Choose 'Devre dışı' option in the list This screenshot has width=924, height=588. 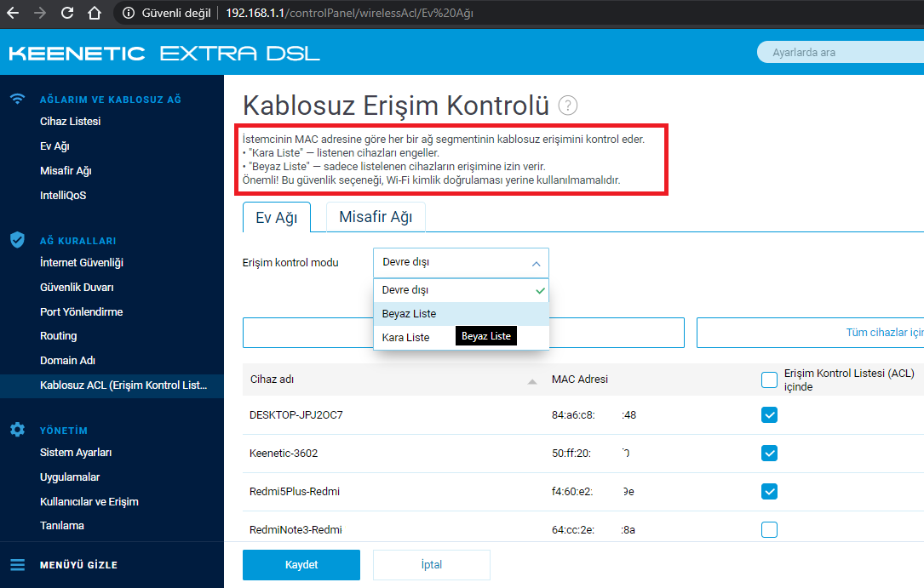click(x=462, y=290)
